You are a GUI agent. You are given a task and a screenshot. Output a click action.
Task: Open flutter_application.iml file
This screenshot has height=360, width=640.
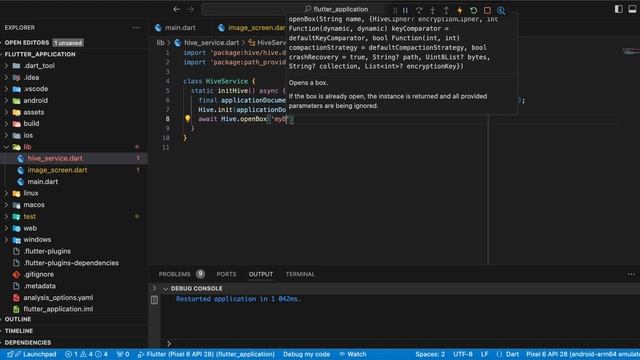click(58, 309)
